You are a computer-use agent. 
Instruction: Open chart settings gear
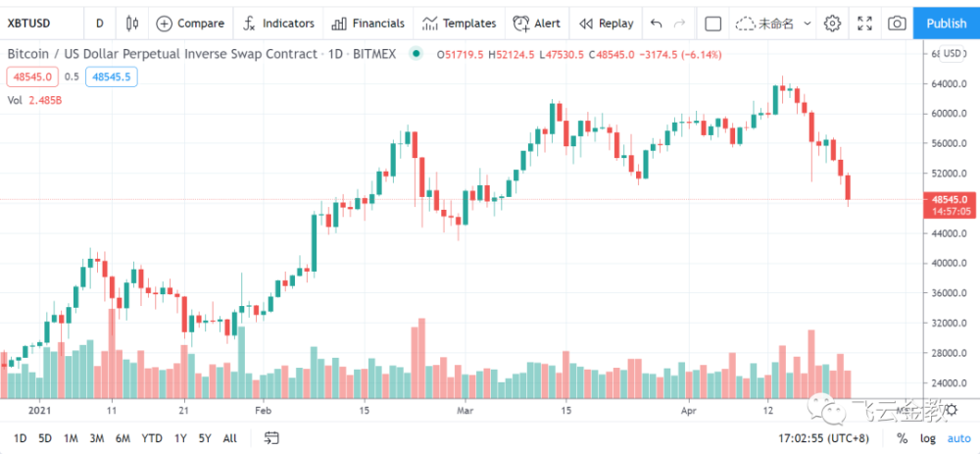coord(832,23)
